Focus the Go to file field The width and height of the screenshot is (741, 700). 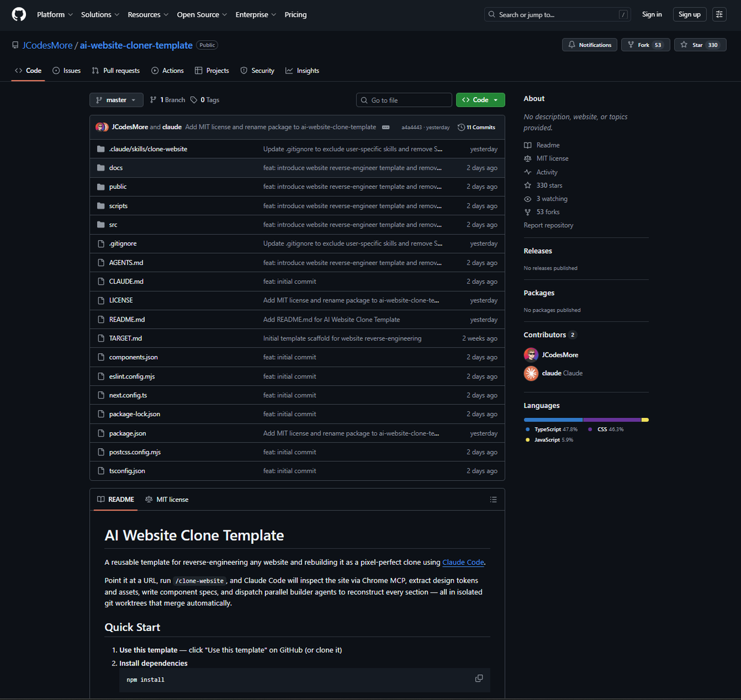point(404,100)
